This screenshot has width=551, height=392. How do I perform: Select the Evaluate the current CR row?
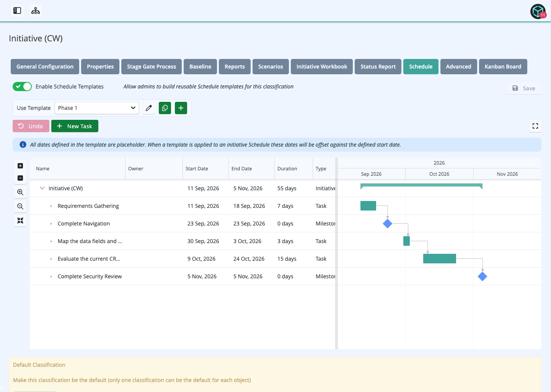183,259
